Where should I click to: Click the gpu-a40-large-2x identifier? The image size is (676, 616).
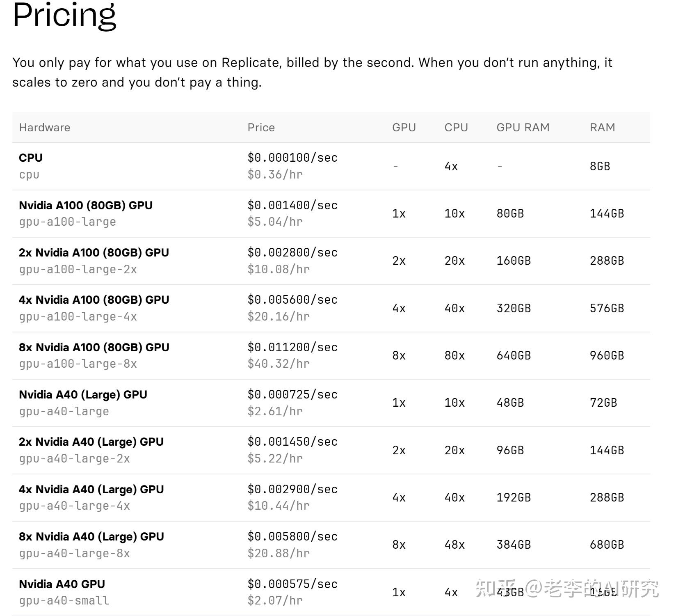click(74, 459)
